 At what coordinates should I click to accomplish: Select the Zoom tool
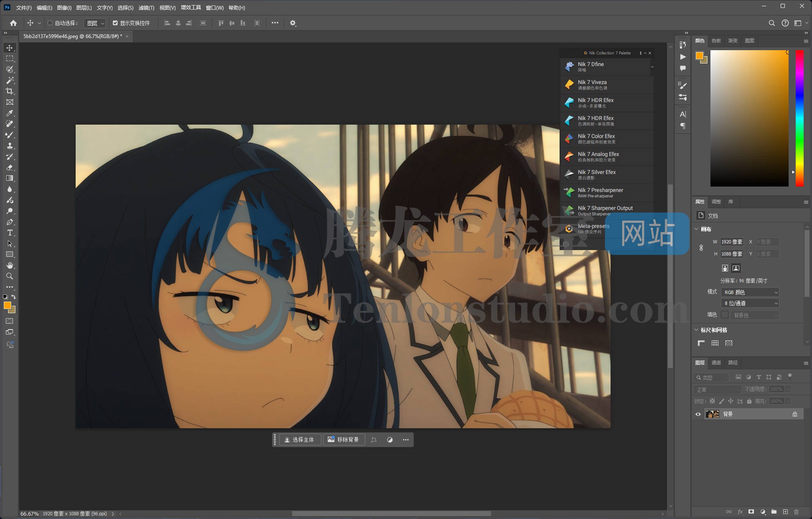click(x=10, y=276)
